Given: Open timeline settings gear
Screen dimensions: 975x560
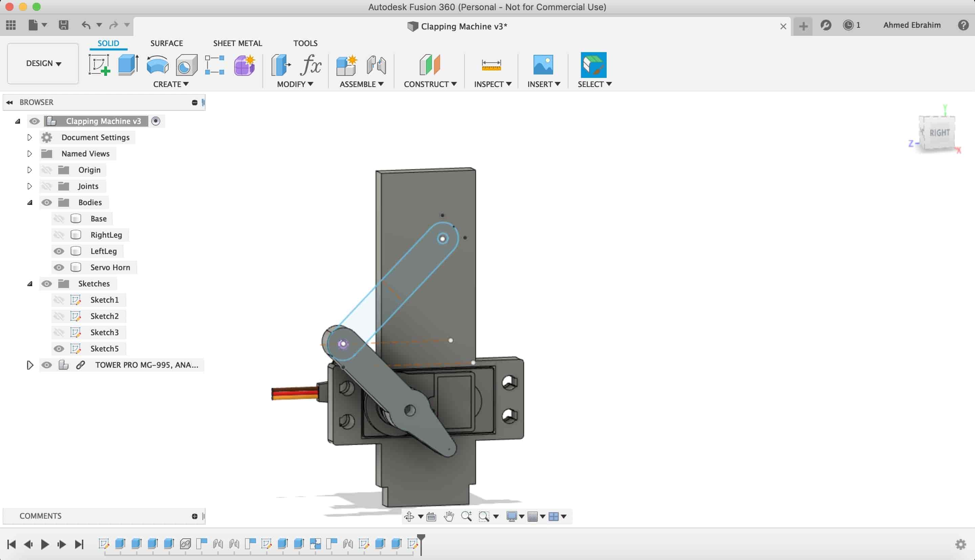Looking at the screenshot, I should click(961, 544).
